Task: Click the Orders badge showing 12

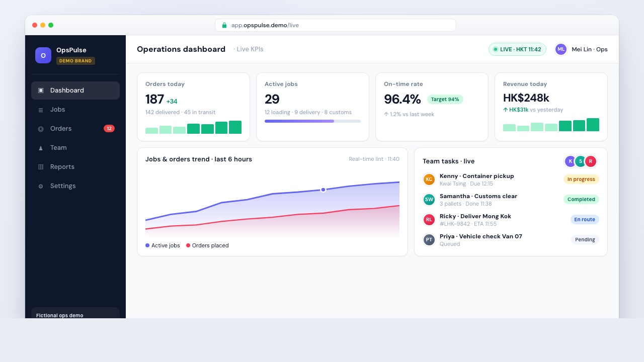Action: pos(109,129)
